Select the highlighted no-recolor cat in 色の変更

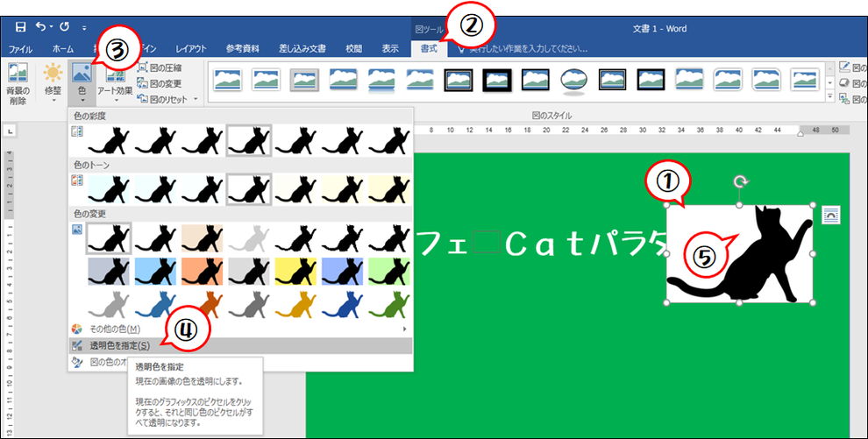click(109, 237)
